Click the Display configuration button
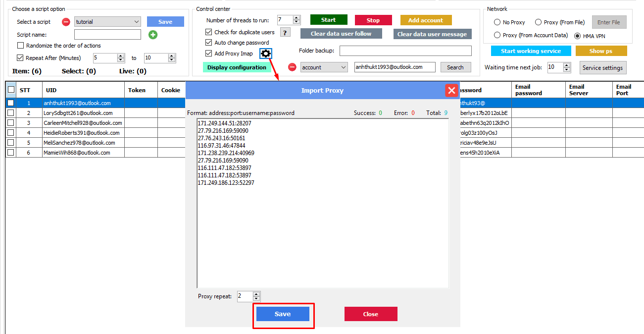Viewport: 644px width, 334px height. click(x=237, y=67)
